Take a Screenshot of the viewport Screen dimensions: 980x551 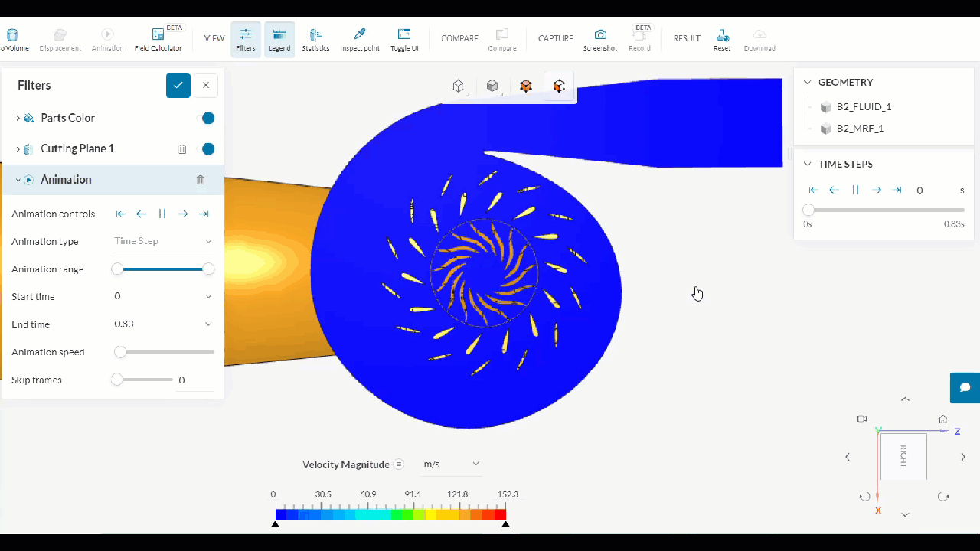click(600, 38)
